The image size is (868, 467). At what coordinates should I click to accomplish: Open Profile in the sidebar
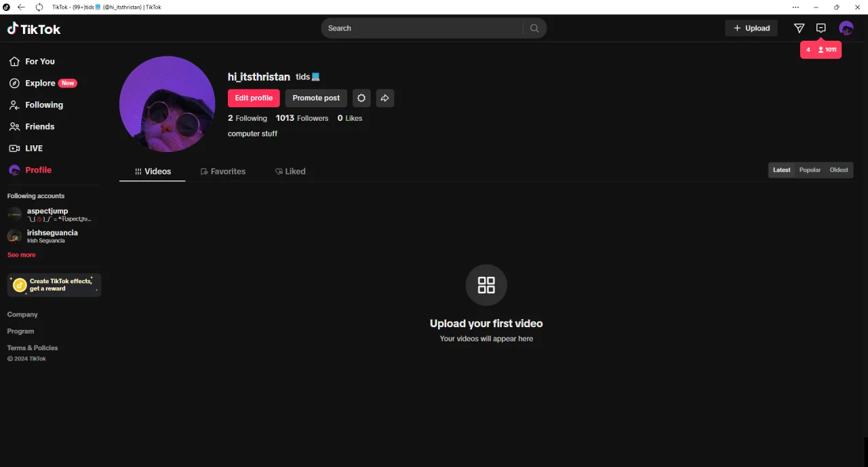[x=30, y=170]
